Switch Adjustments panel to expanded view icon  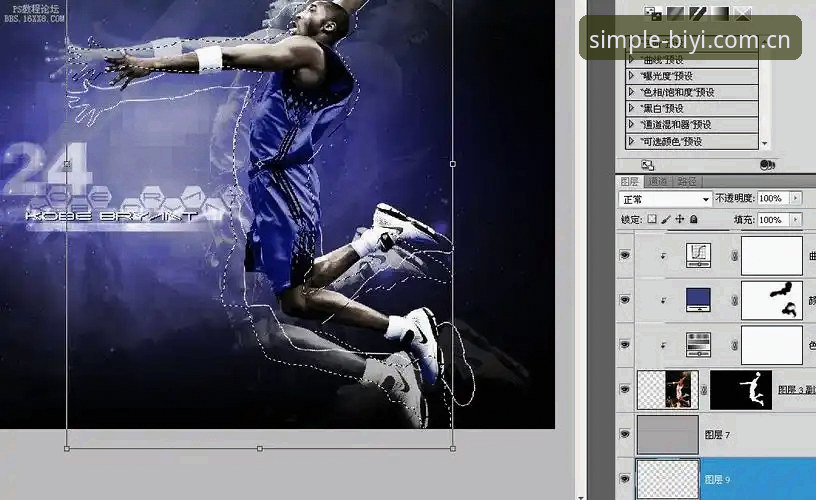647,165
